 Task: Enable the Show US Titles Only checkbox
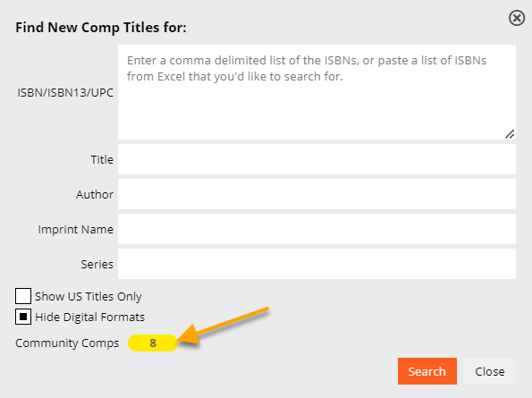(23, 296)
